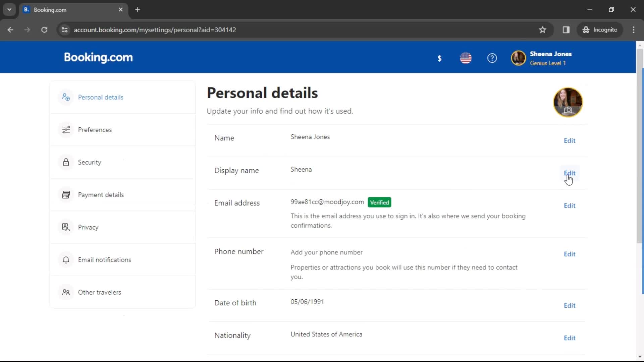Click the Booking.com logo
The height and width of the screenshot is (362, 644).
(x=98, y=58)
